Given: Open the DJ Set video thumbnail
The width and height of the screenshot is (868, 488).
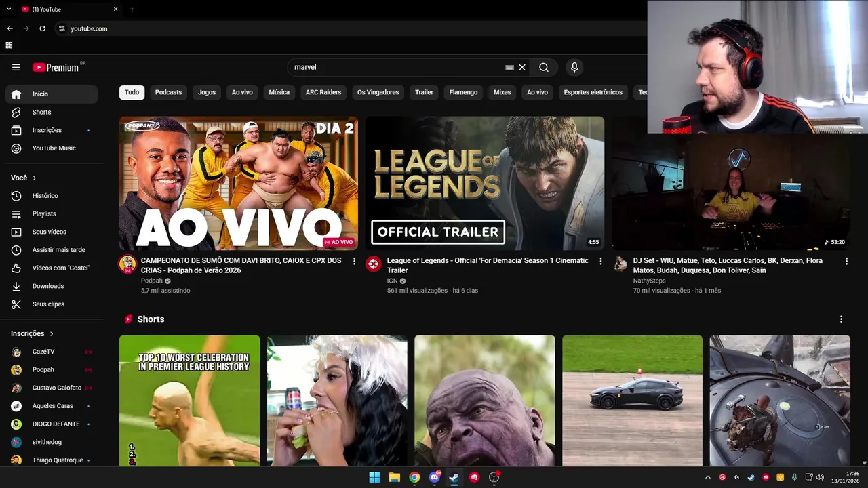Looking at the screenshot, I should (730, 192).
